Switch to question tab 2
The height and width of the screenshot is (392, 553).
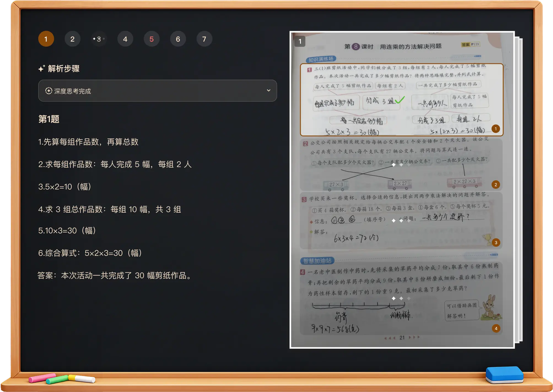click(72, 39)
